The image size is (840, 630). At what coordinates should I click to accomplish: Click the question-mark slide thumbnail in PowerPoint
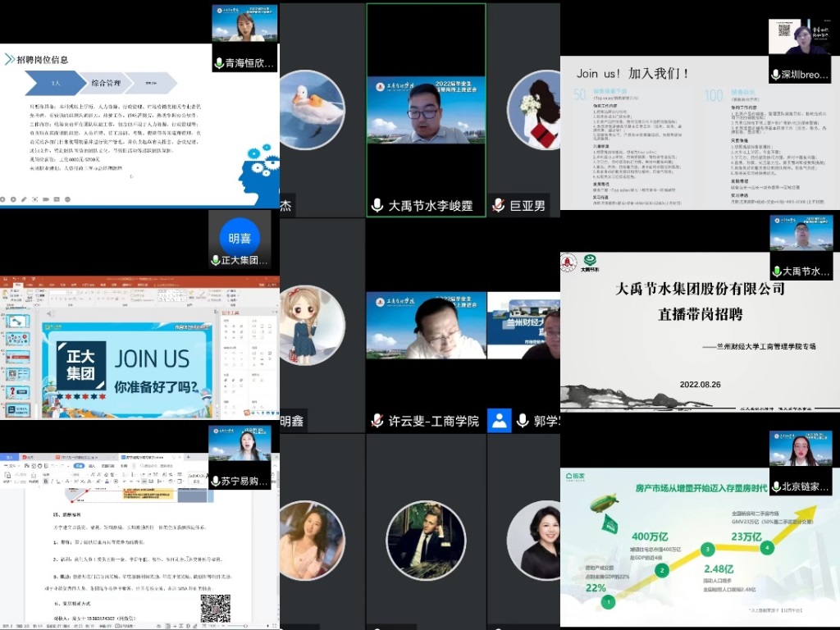pyautogui.click(x=17, y=392)
